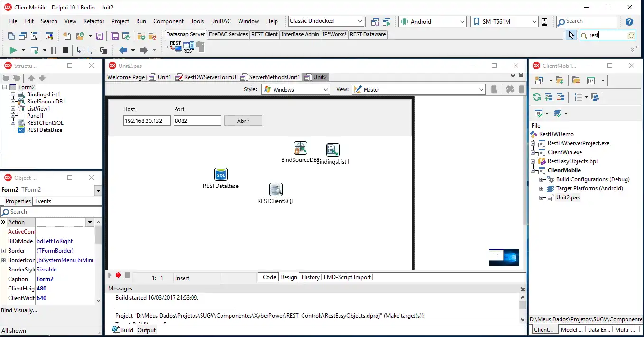Click the Bind Visually... link
The width and height of the screenshot is (644, 337).
click(x=19, y=310)
